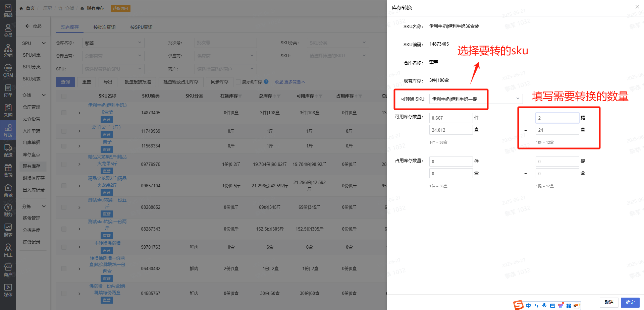Close the 库存转换 panel with X
This screenshot has width=644, height=310.
[x=637, y=7]
